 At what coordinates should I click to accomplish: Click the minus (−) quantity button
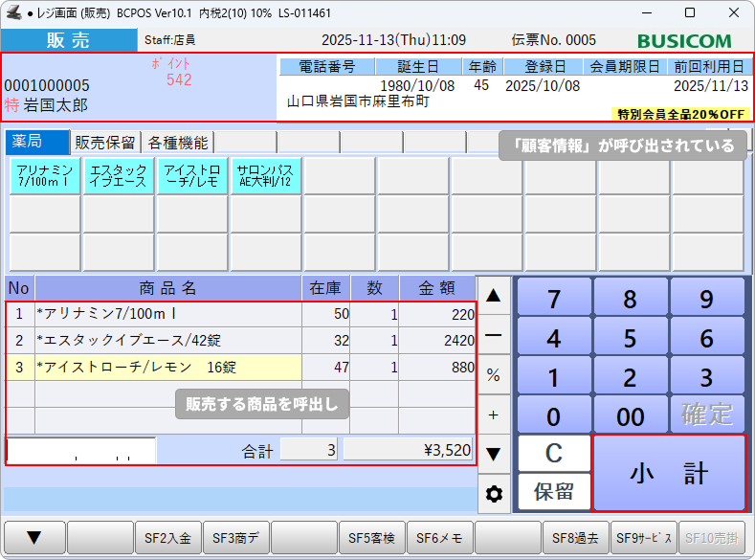[494, 336]
